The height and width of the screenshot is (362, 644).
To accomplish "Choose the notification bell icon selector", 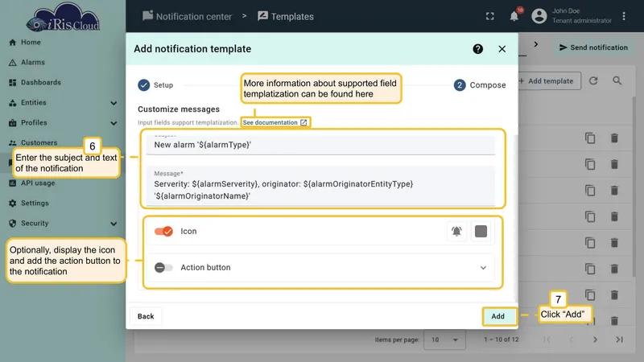I will coord(456,231).
